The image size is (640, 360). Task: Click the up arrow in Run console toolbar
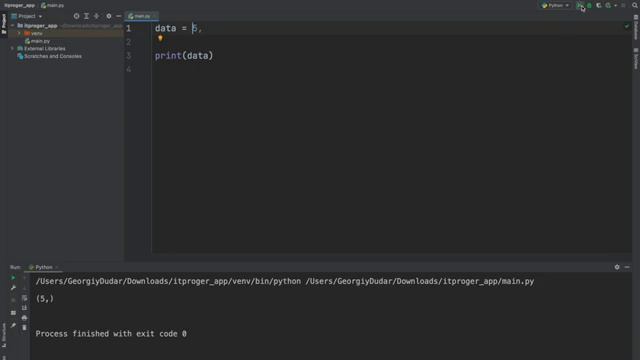pos(24,278)
